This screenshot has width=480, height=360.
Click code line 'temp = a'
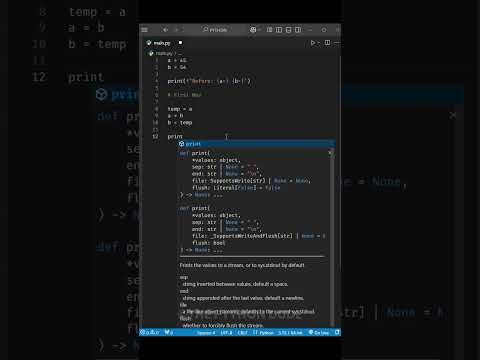tap(180, 109)
